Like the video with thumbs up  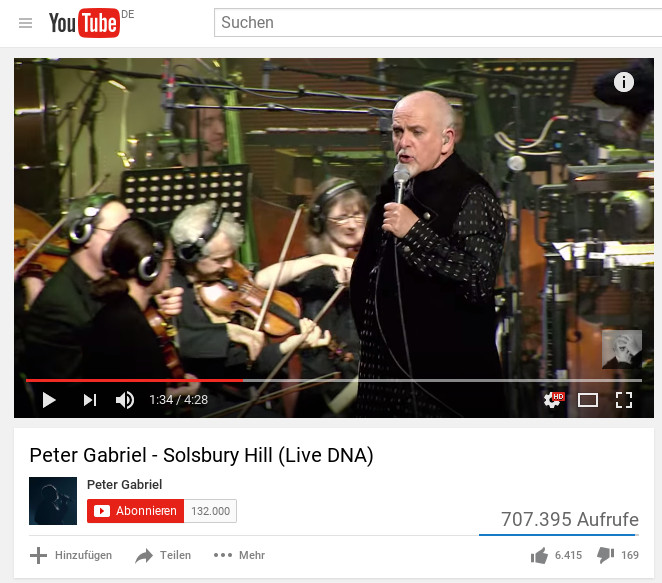[556, 555]
